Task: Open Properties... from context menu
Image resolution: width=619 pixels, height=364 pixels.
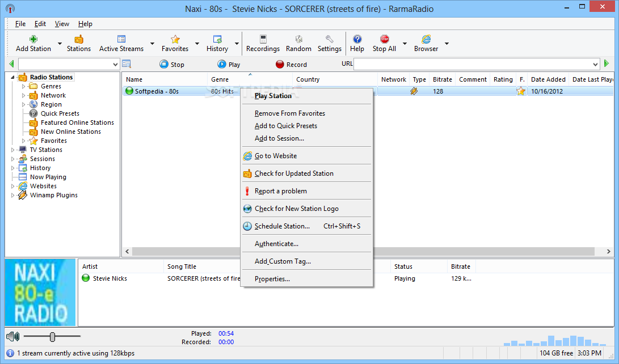Action: [307, 279]
